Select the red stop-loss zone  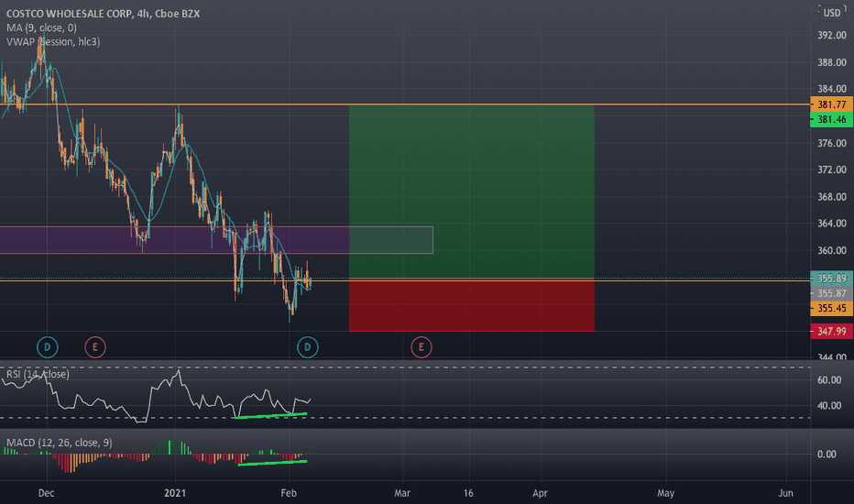pyautogui.click(x=472, y=305)
